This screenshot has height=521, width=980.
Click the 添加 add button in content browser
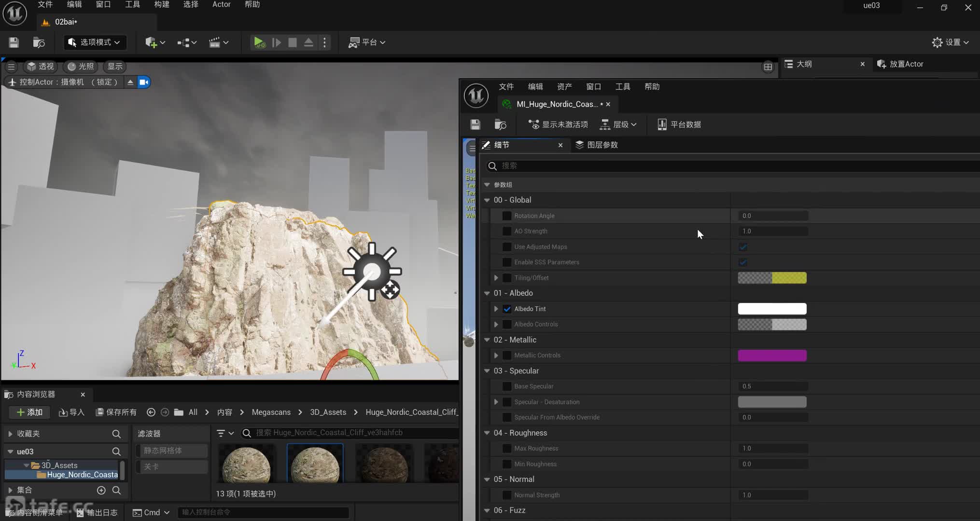click(29, 412)
